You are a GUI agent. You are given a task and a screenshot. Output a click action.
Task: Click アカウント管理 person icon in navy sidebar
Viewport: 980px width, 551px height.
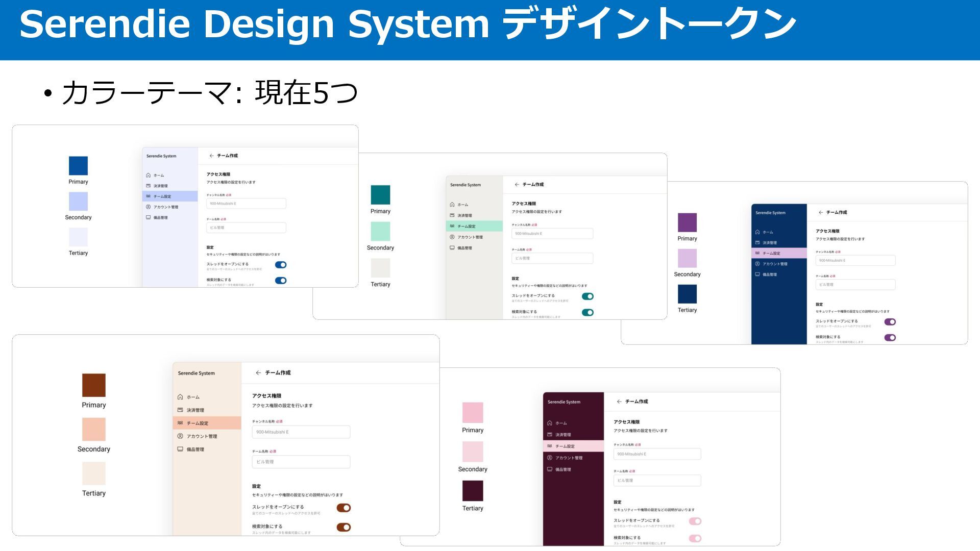point(757,264)
